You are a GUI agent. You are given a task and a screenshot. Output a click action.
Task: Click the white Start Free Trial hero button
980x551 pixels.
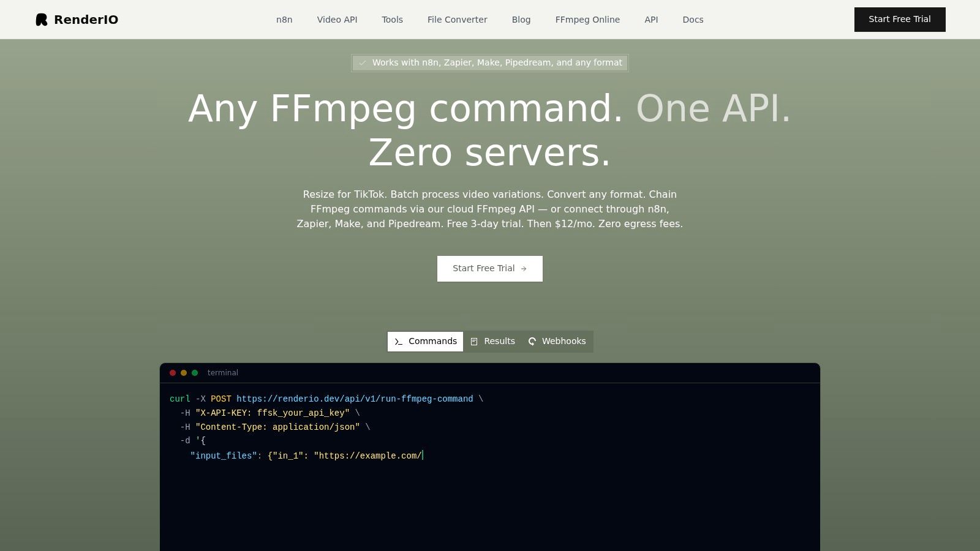pos(490,269)
